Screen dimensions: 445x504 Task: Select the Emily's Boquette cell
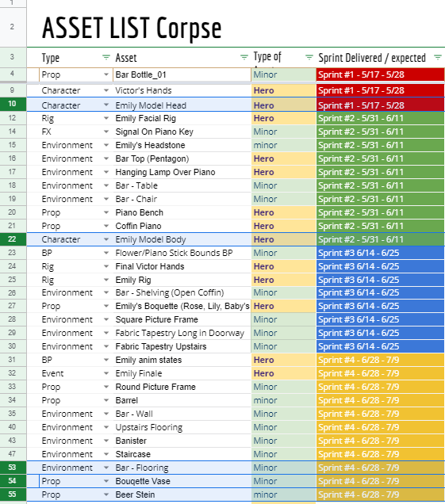click(x=182, y=306)
